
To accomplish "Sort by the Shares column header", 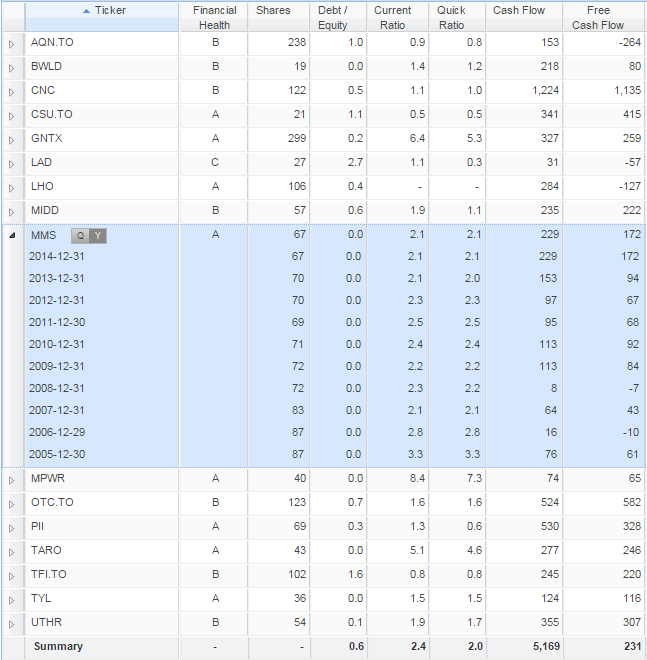I will [279, 17].
